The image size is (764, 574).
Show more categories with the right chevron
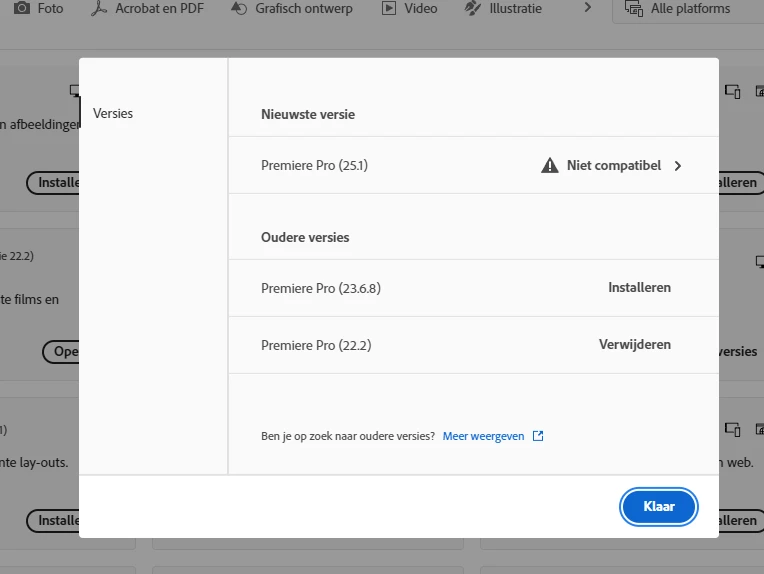[x=588, y=7]
